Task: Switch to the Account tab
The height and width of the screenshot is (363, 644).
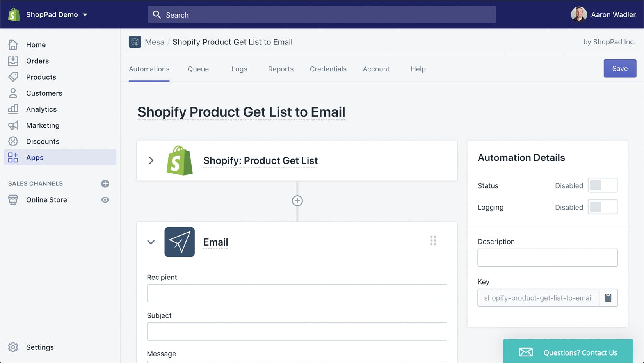Action: pyautogui.click(x=376, y=69)
